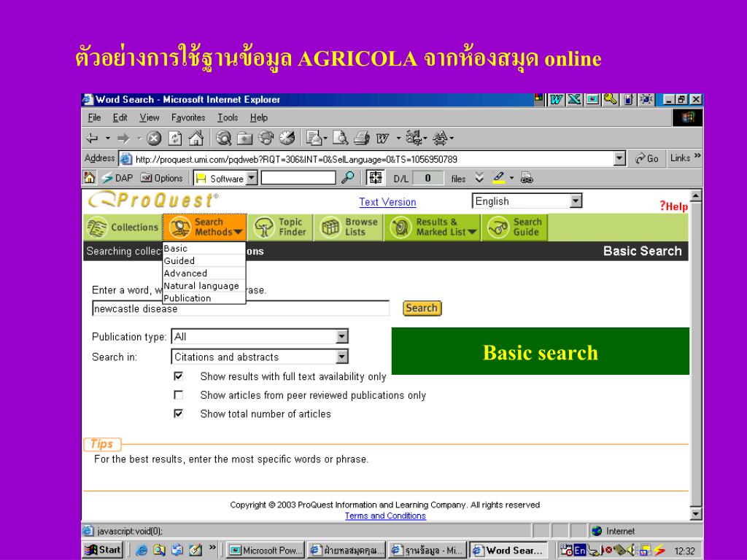Click the URL in the Address field

pos(296,159)
